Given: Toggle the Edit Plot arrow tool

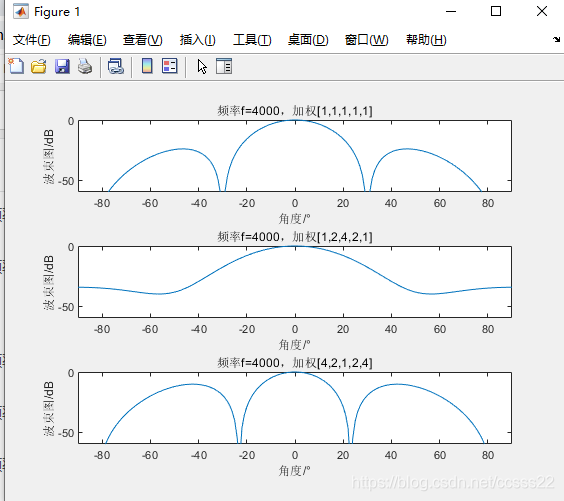Looking at the screenshot, I should click(x=202, y=67).
